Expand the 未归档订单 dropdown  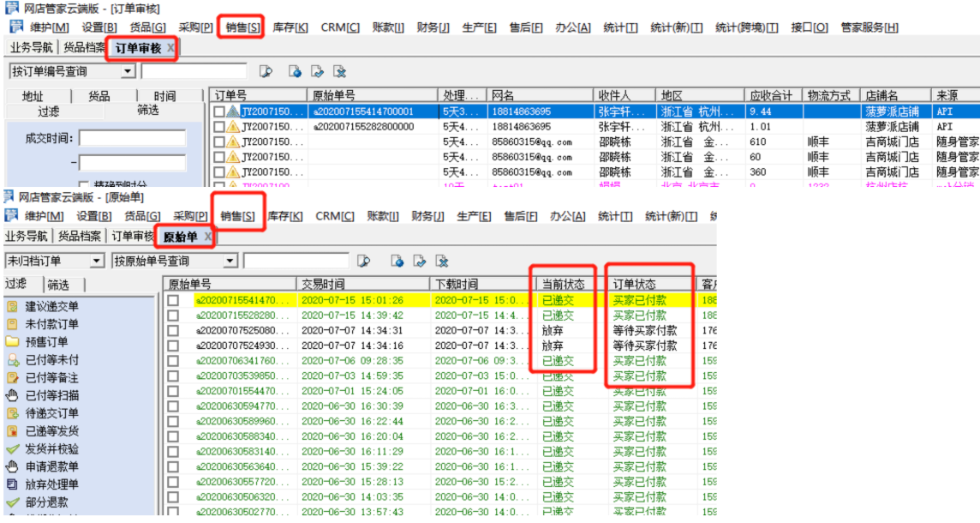[96, 261]
